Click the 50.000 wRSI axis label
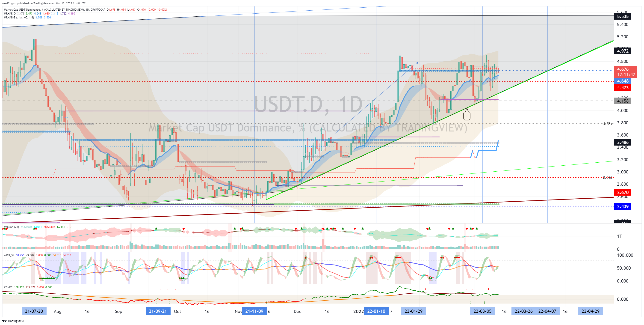This screenshot has width=644, height=325. 624,268
